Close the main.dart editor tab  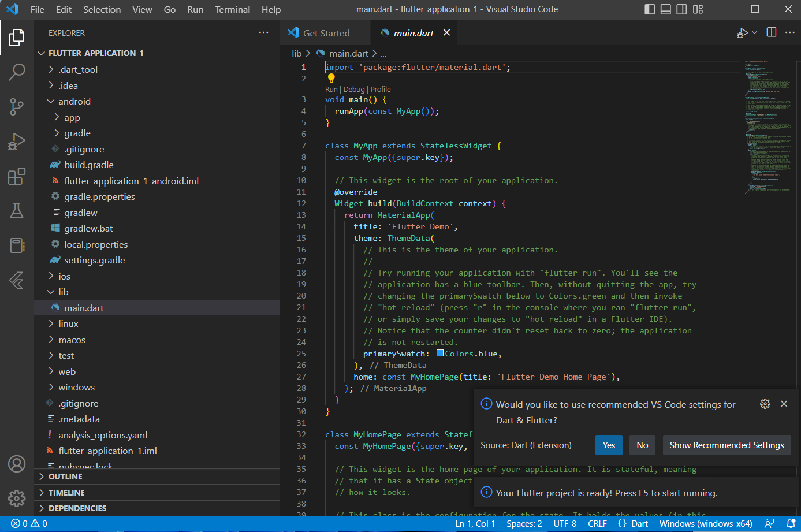(x=446, y=33)
